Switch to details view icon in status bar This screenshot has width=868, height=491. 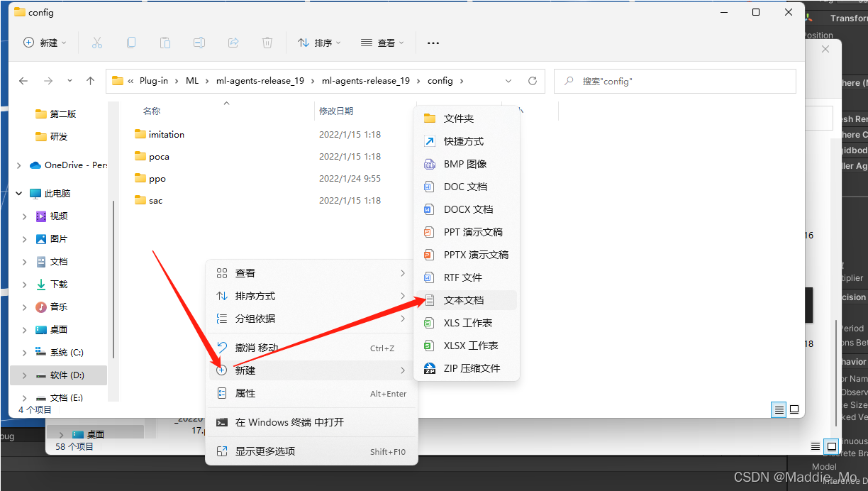pyautogui.click(x=779, y=409)
